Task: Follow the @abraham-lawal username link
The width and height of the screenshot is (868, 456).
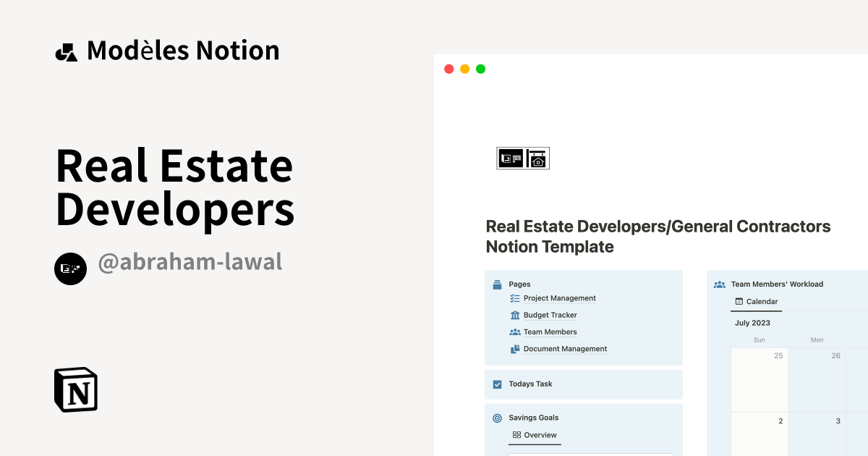Action: (x=190, y=262)
